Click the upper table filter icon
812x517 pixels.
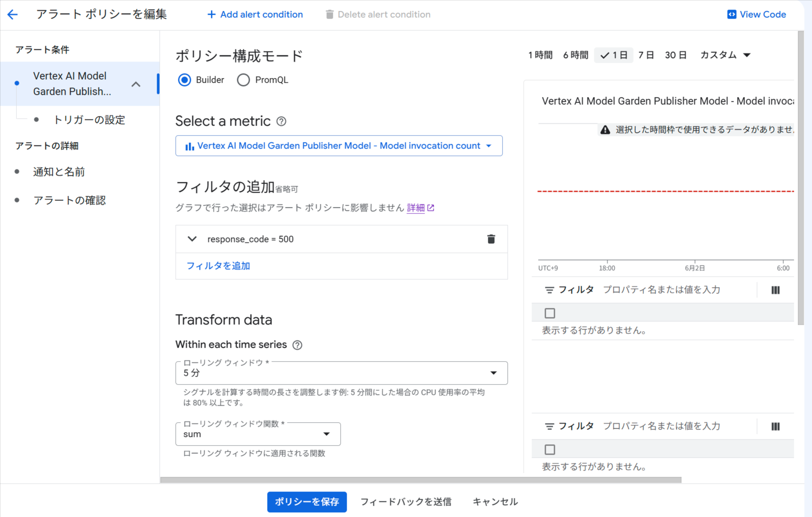pyautogui.click(x=549, y=290)
